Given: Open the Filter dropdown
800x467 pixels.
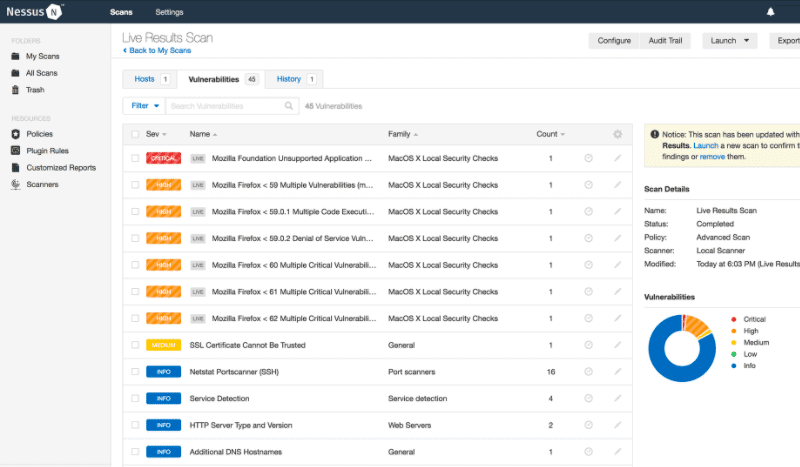Looking at the screenshot, I should (x=144, y=106).
